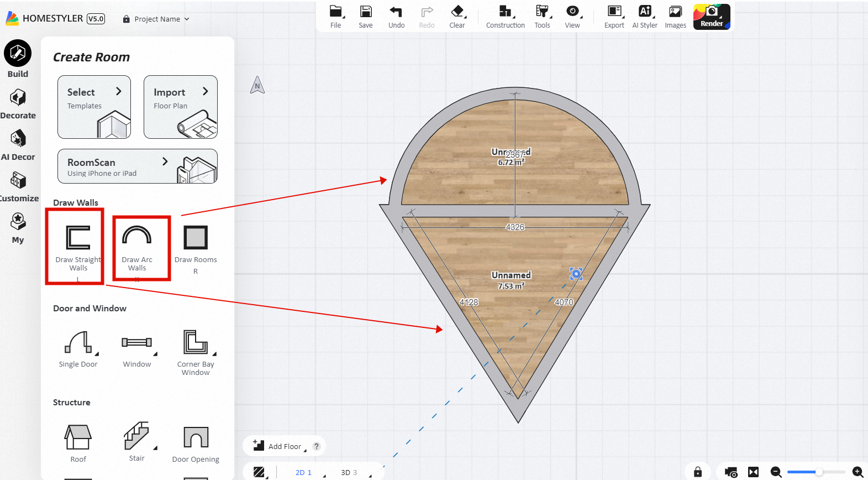Add a Door Opening structure
This screenshot has width=868, height=480.
[196, 444]
